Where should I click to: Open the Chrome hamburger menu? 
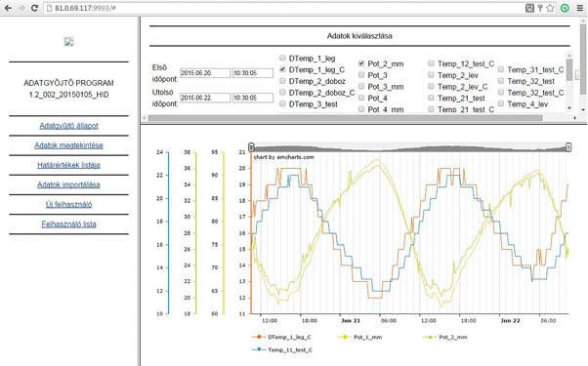click(x=580, y=8)
